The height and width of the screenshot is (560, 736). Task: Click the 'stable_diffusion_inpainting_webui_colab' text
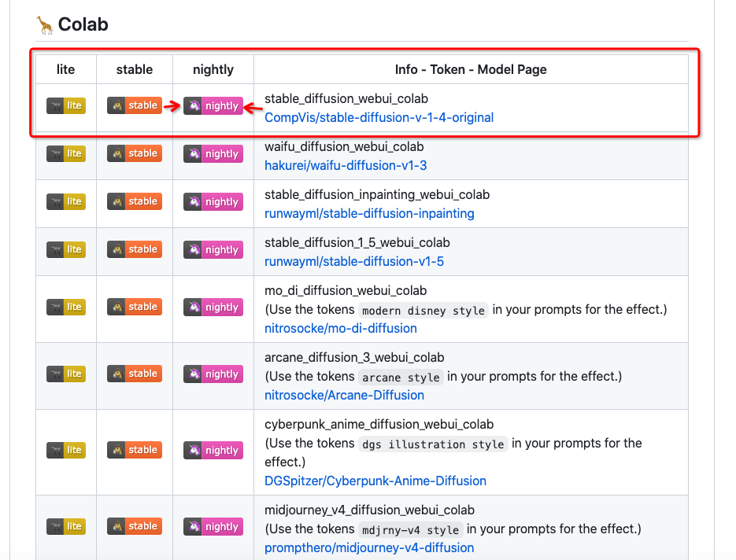point(377,194)
